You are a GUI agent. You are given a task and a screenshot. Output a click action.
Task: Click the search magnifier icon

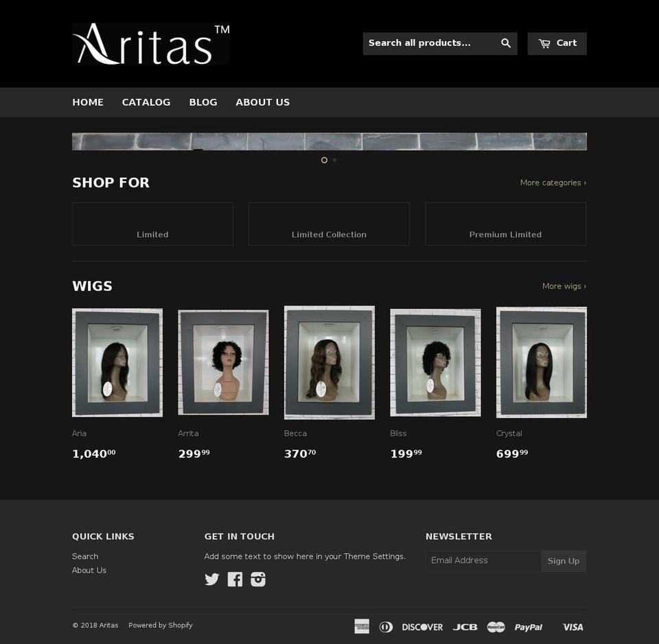(506, 43)
